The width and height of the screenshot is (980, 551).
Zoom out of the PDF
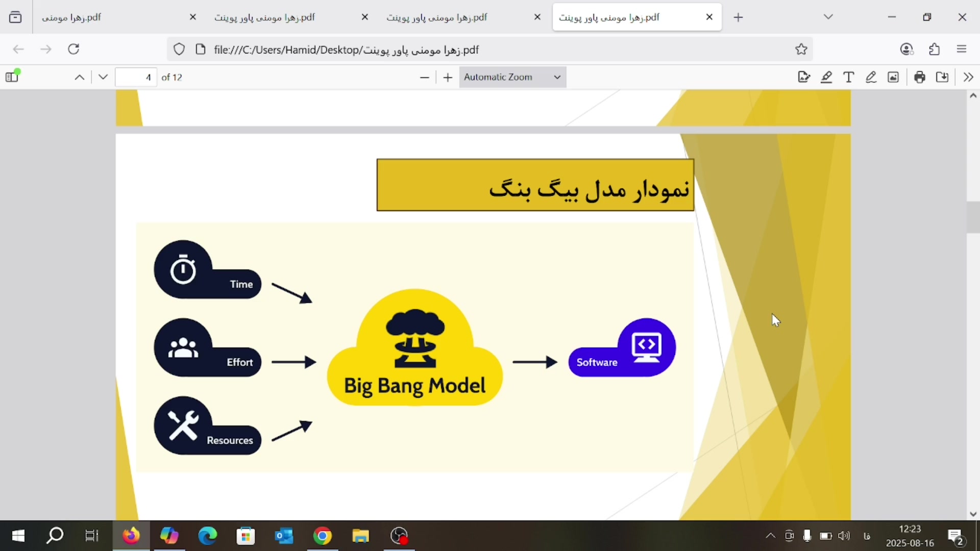pyautogui.click(x=424, y=78)
